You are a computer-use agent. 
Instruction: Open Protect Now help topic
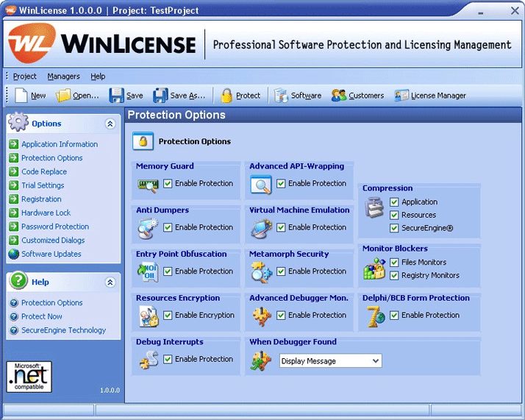coord(42,316)
